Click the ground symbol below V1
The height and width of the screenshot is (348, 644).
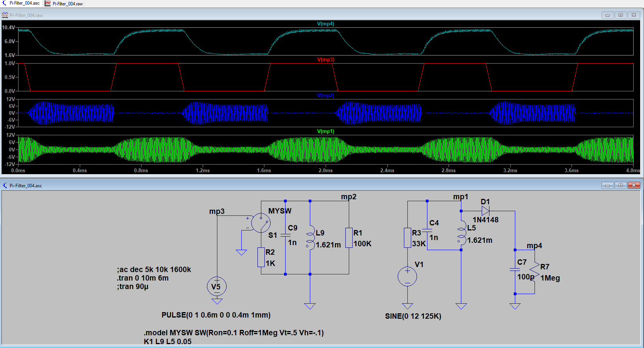(x=407, y=306)
